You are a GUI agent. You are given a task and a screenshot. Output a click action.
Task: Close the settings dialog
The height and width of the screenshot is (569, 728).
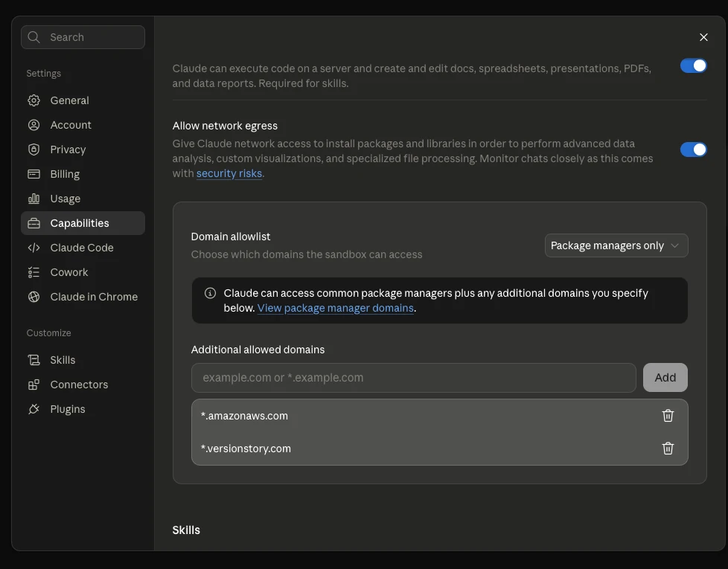(703, 37)
